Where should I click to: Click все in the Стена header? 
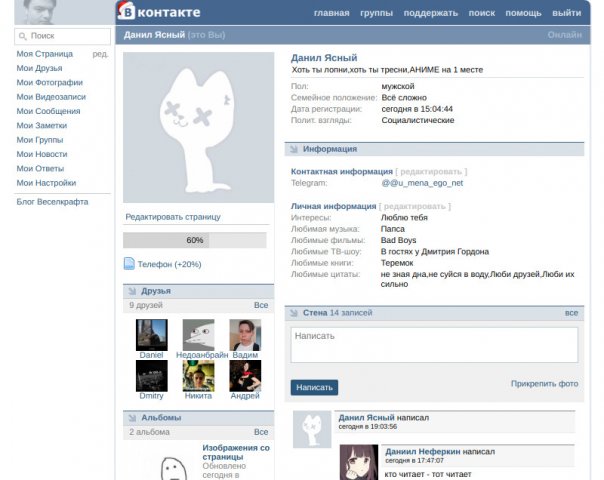(x=571, y=313)
